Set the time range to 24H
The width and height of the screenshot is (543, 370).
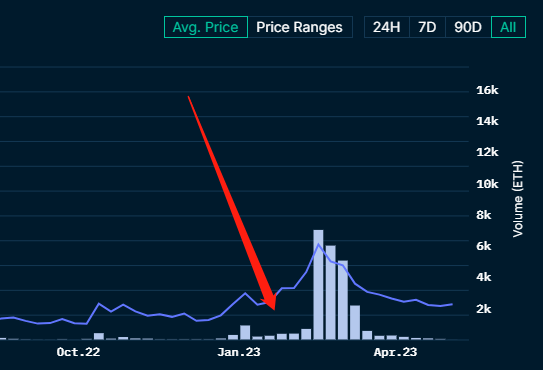(387, 27)
